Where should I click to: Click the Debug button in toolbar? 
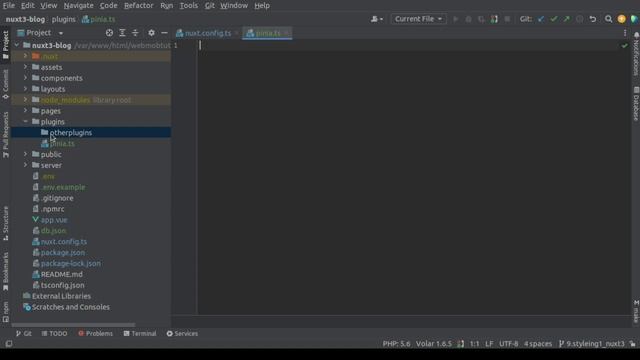(468, 19)
